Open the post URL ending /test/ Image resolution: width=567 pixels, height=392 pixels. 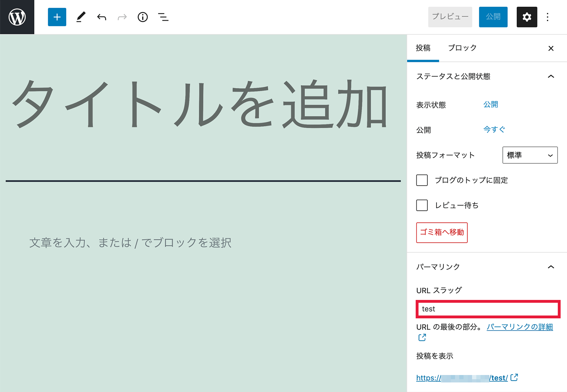(462, 378)
